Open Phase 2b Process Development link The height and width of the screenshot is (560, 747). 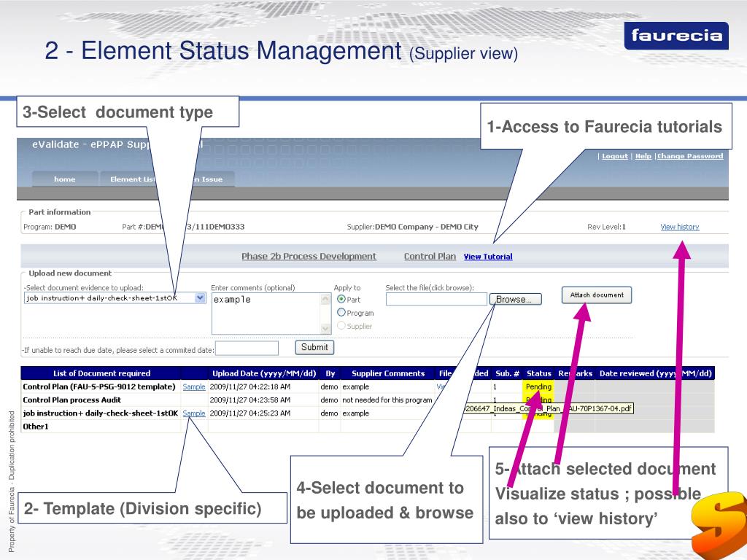[309, 256]
